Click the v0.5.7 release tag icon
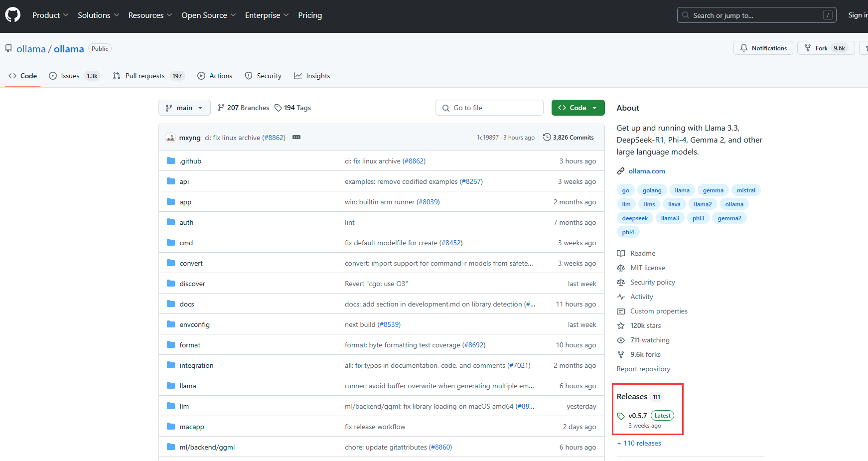 [621, 416]
